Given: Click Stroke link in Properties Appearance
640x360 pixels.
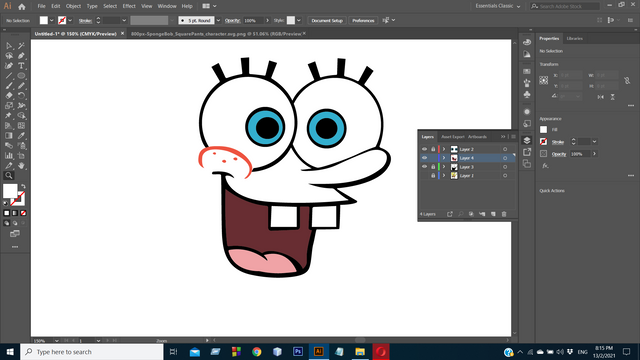Looking at the screenshot, I should coord(558,142).
